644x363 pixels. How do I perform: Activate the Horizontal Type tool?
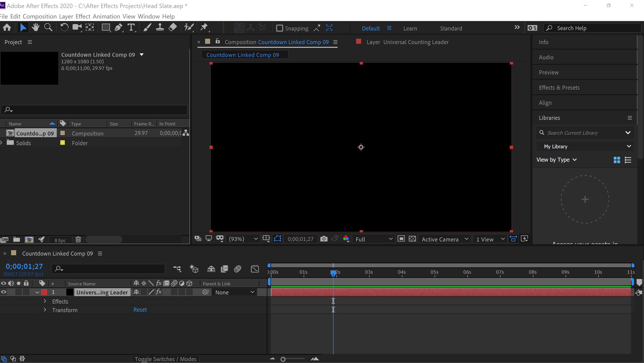(x=131, y=27)
